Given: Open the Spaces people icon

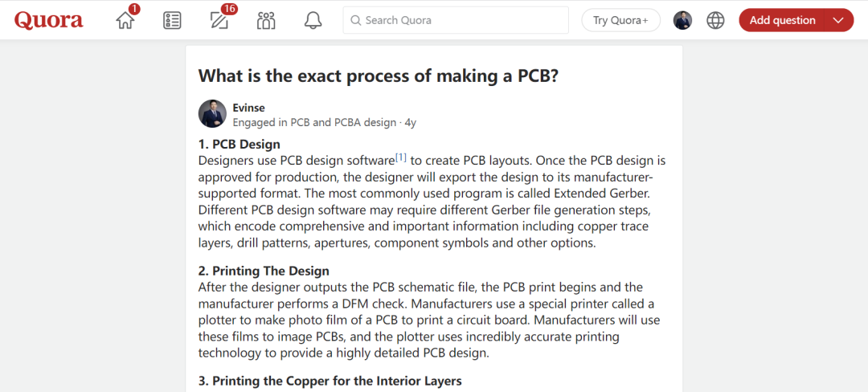Looking at the screenshot, I should [266, 20].
